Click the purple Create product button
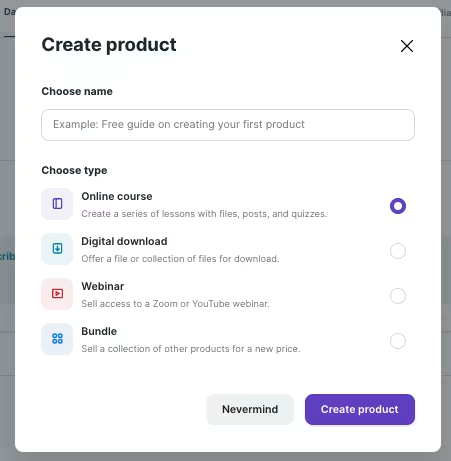 coord(360,409)
